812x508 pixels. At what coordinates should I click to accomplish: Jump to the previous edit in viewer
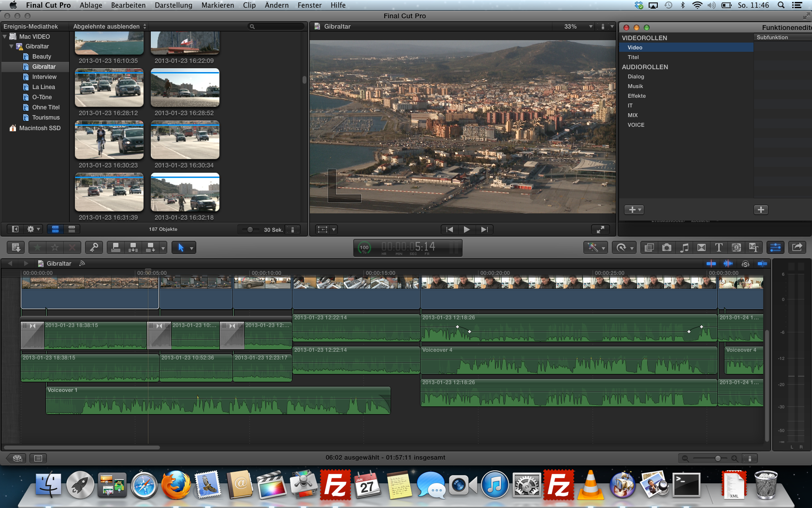tap(449, 229)
